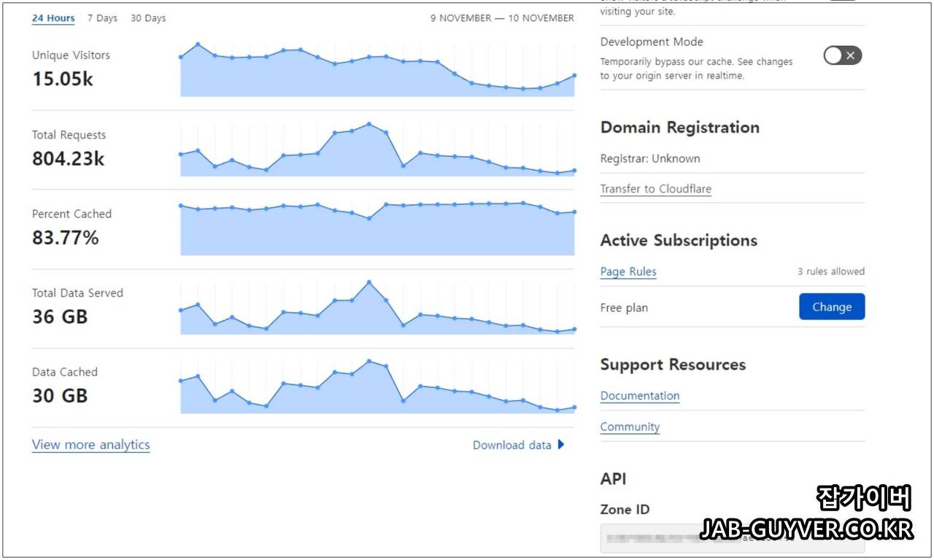Switch to the 30 Days tab
Viewport: 934px width, 560px height.
click(147, 17)
